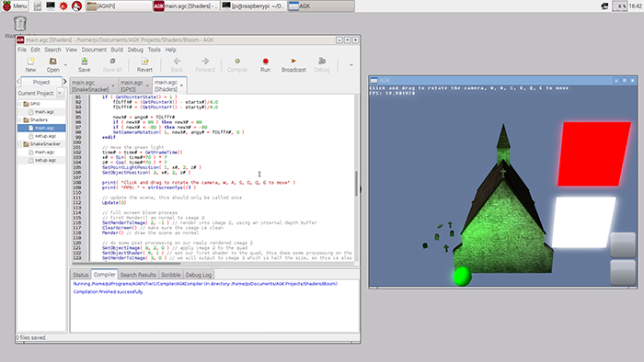Switch to the Search Results tab

[x=138, y=275]
